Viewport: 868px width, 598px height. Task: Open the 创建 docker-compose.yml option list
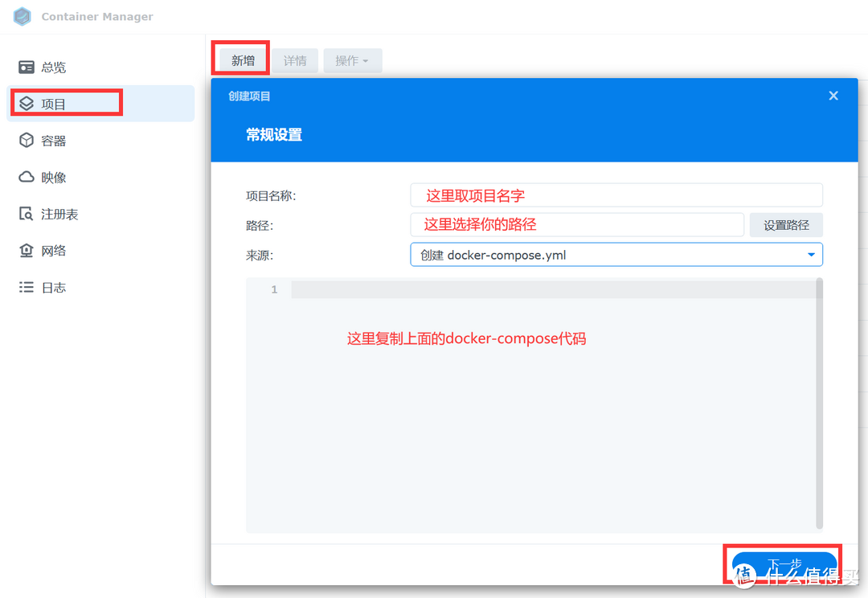point(616,254)
